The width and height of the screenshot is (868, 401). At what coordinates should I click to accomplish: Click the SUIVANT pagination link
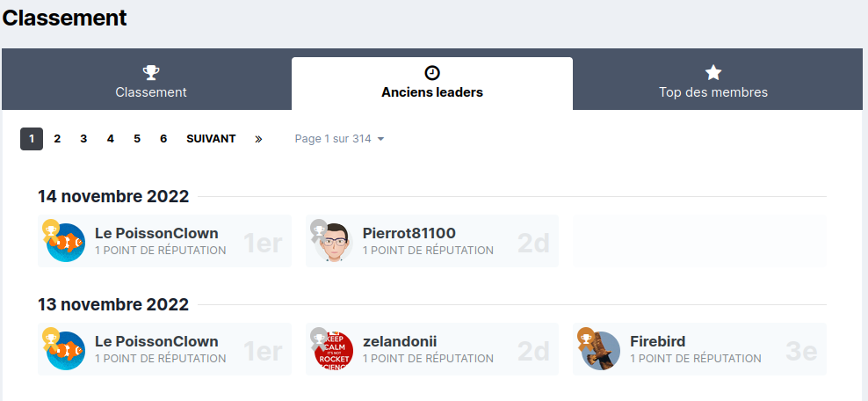click(x=211, y=139)
